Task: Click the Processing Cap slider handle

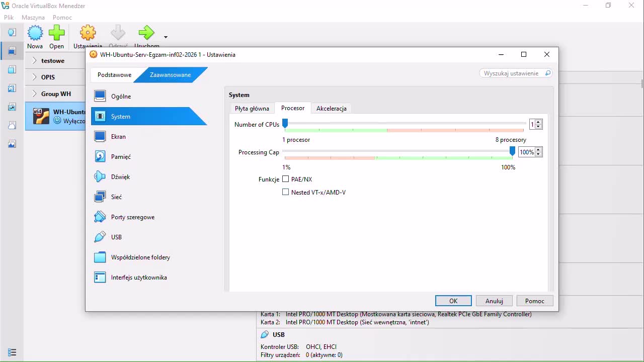Action: click(x=512, y=151)
